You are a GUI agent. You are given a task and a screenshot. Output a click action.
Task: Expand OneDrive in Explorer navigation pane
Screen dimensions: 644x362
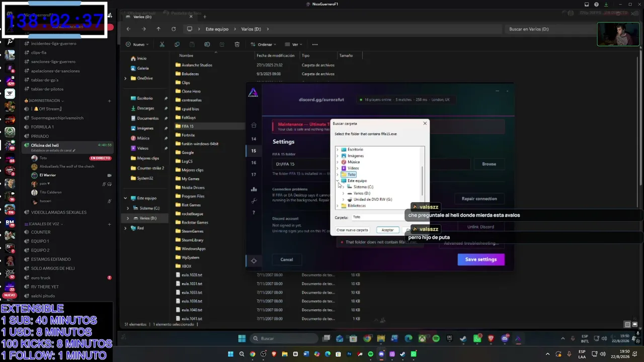click(x=125, y=78)
